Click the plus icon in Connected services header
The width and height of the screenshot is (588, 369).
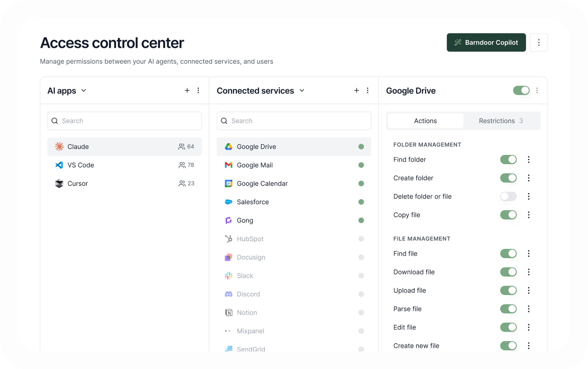[x=356, y=90]
